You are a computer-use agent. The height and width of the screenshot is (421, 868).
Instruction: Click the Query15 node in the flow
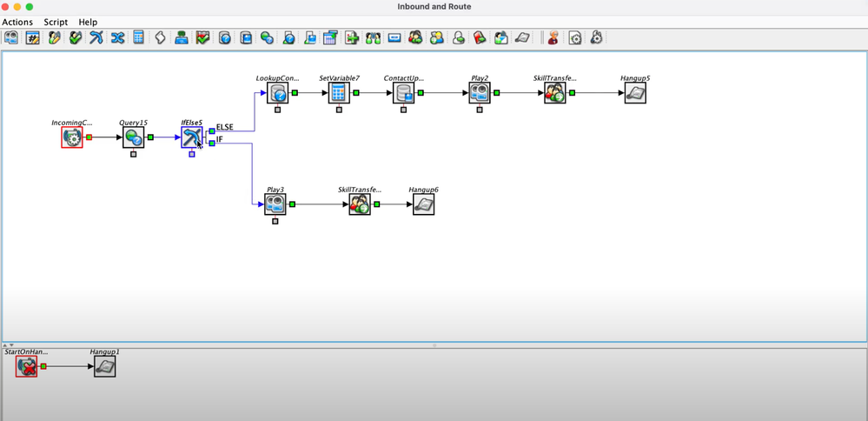tap(134, 137)
